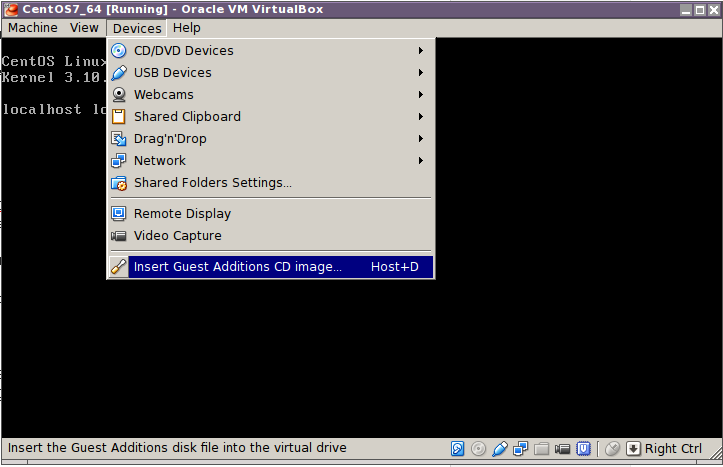Click the Webcams label
Image resolution: width=723 pixels, height=467 pixels.
(x=164, y=95)
